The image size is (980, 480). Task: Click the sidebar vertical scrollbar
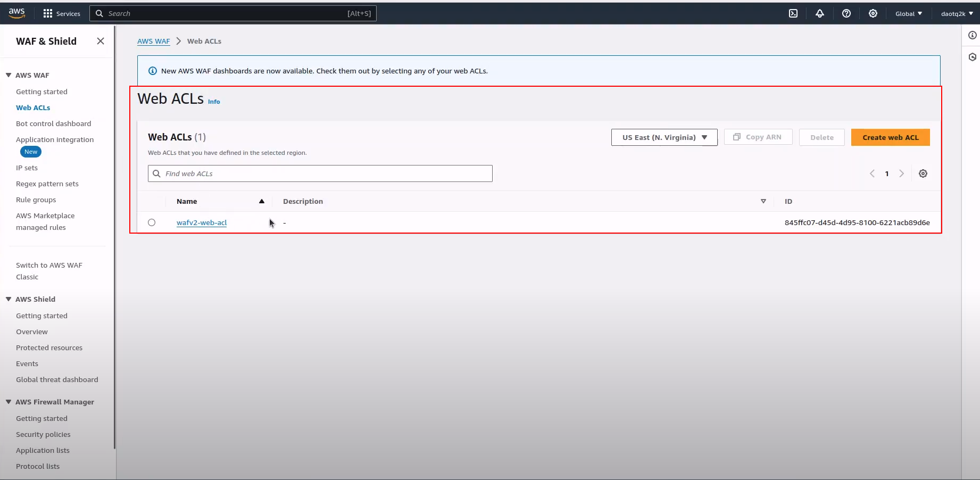point(114,237)
